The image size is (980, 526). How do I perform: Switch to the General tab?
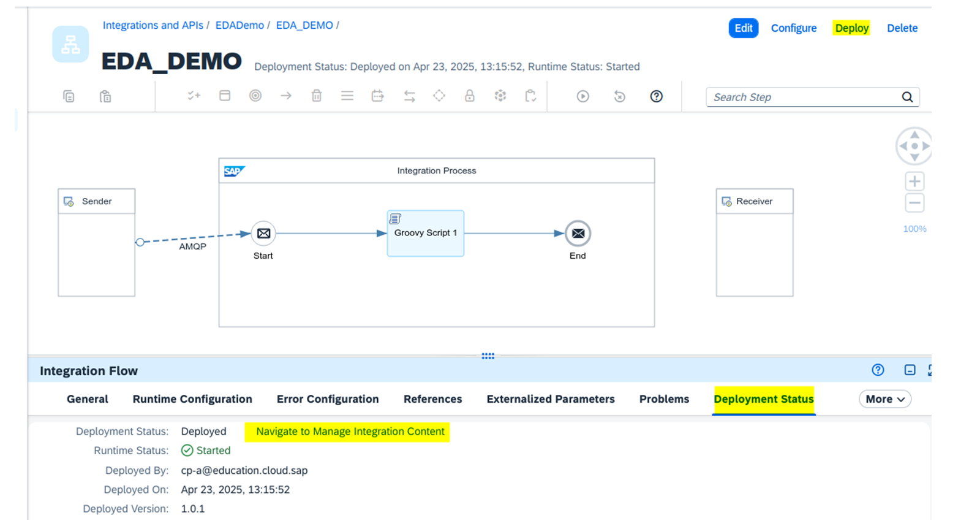point(88,399)
